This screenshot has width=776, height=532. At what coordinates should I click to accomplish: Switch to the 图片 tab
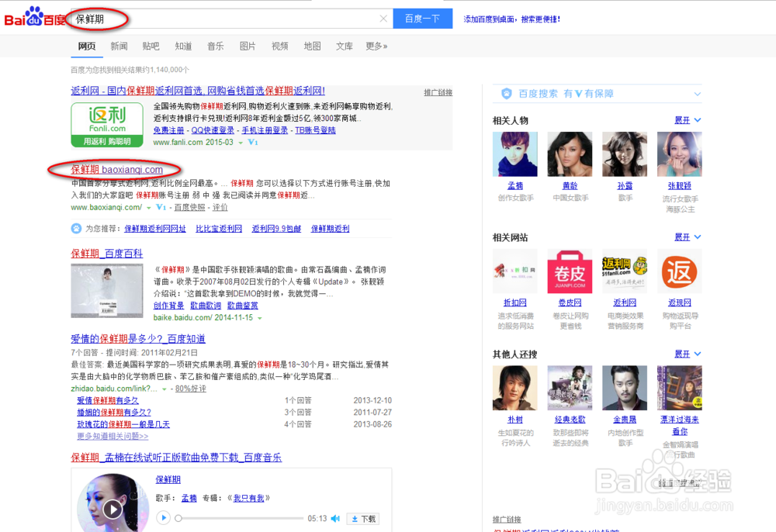(x=248, y=46)
